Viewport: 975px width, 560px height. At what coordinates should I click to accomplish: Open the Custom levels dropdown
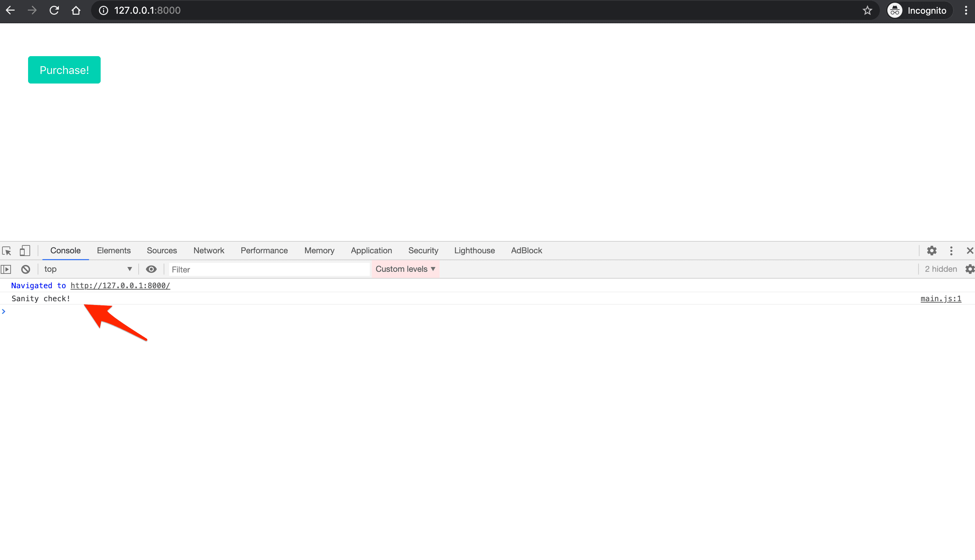[405, 269]
